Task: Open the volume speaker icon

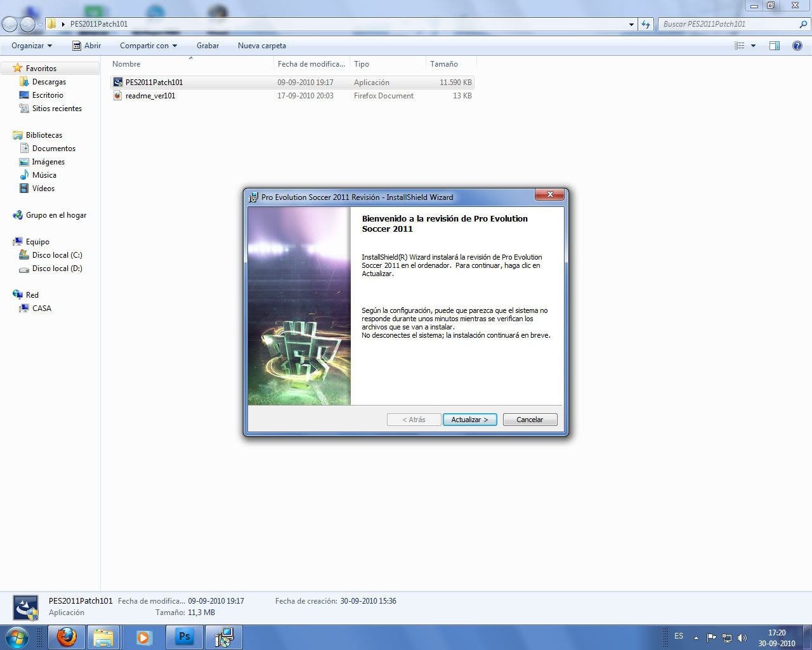Action: (x=742, y=638)
